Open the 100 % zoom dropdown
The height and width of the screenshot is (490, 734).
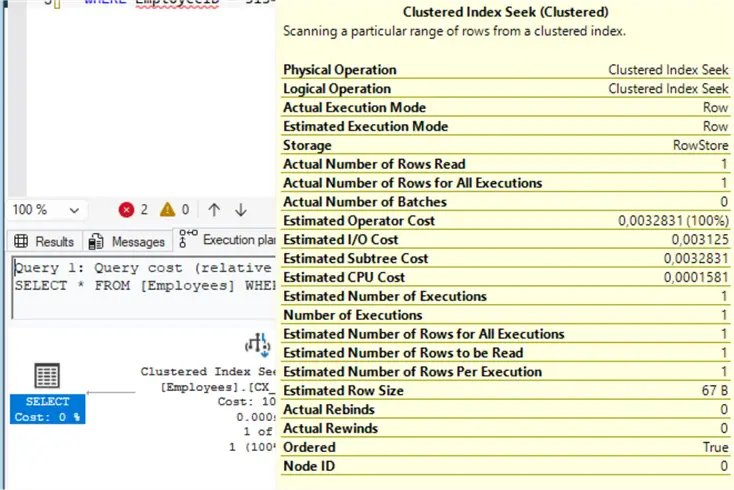pyautogui.click(x=46, y=210)
